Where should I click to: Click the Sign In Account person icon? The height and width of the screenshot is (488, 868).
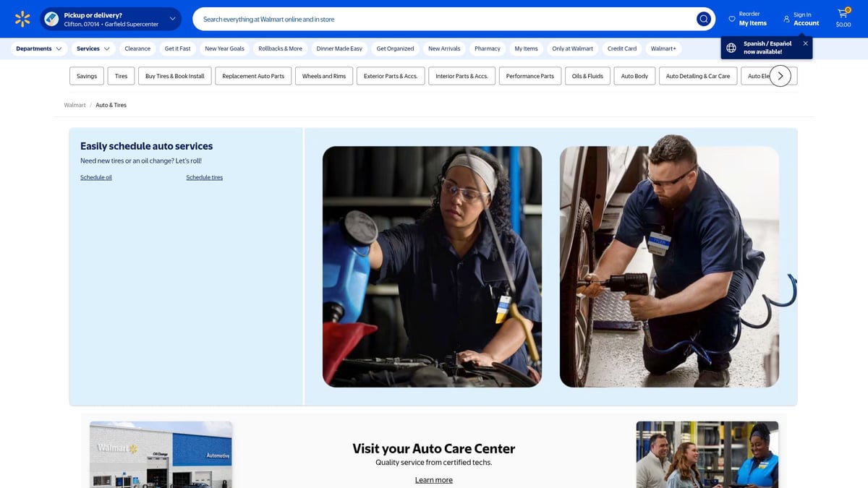click(786, 19)
